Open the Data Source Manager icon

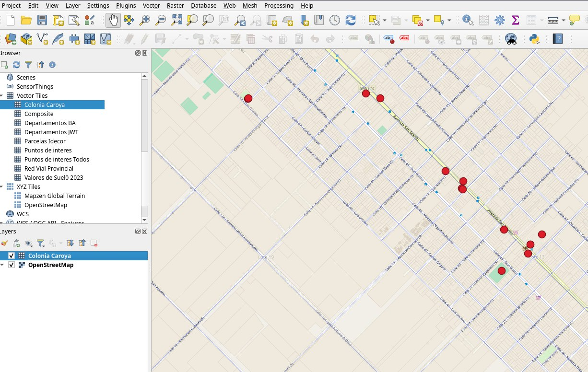(x=11, y=38)
